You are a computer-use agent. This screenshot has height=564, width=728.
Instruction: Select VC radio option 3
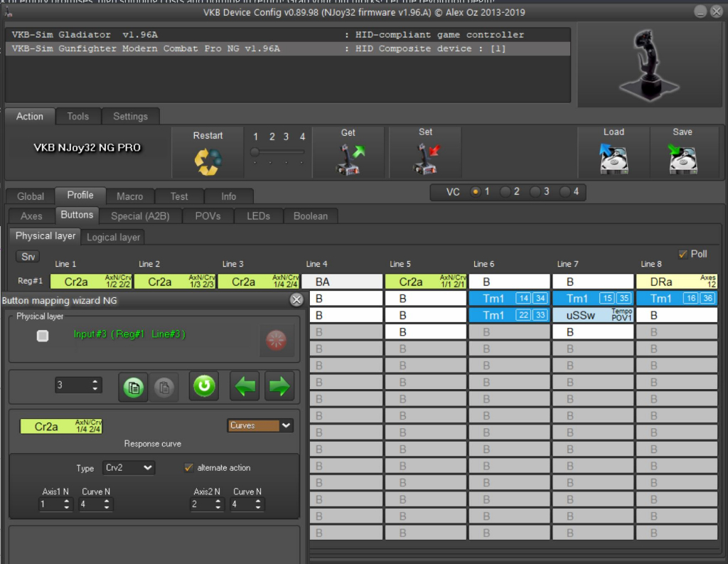tap(535, 191)
